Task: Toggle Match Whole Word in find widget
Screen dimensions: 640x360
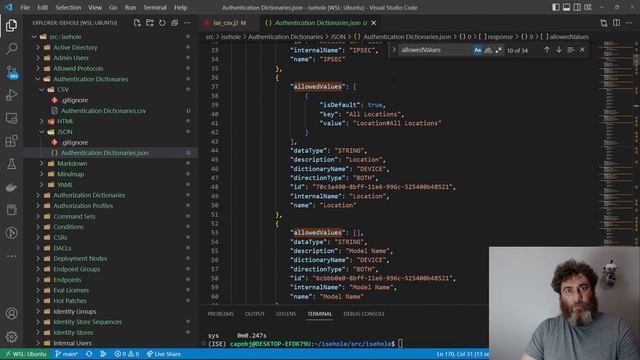Action: pyautogui.click(x=488, y=50)
